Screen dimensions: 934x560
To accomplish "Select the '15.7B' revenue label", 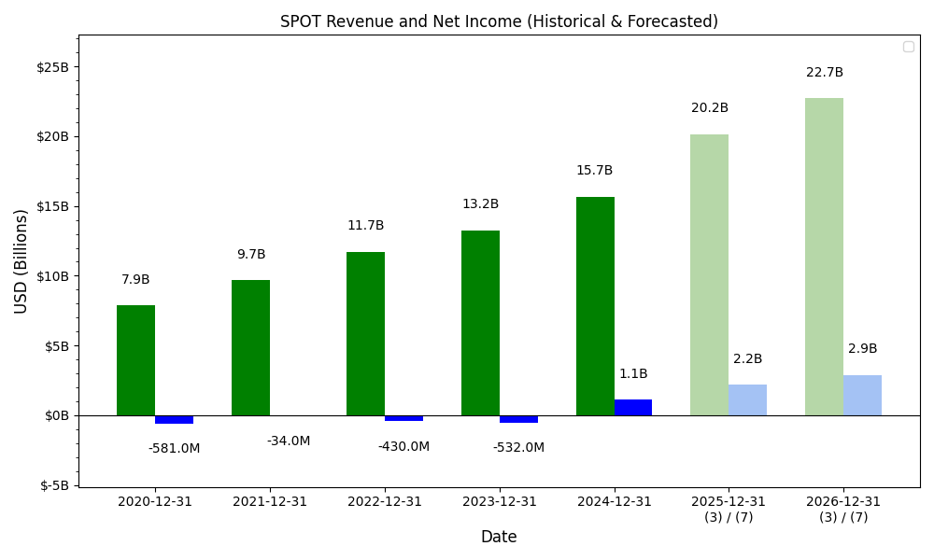I will pos(594,170).
